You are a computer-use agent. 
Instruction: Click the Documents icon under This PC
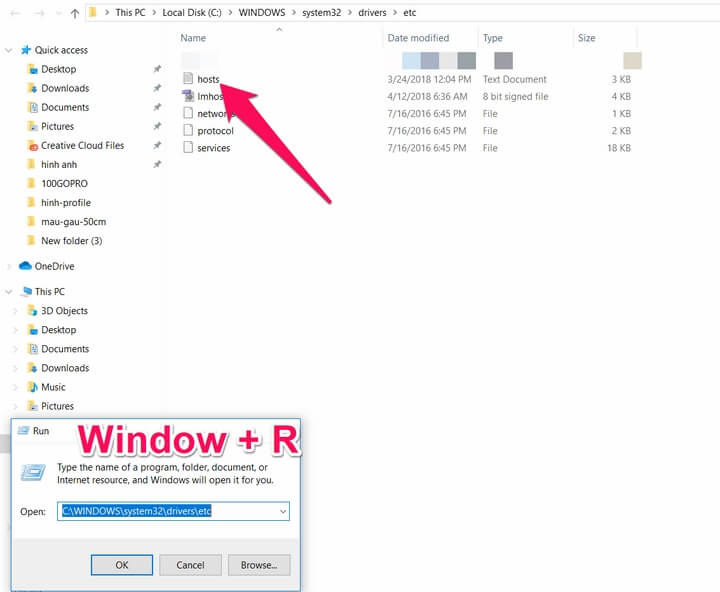click(32, 349)
